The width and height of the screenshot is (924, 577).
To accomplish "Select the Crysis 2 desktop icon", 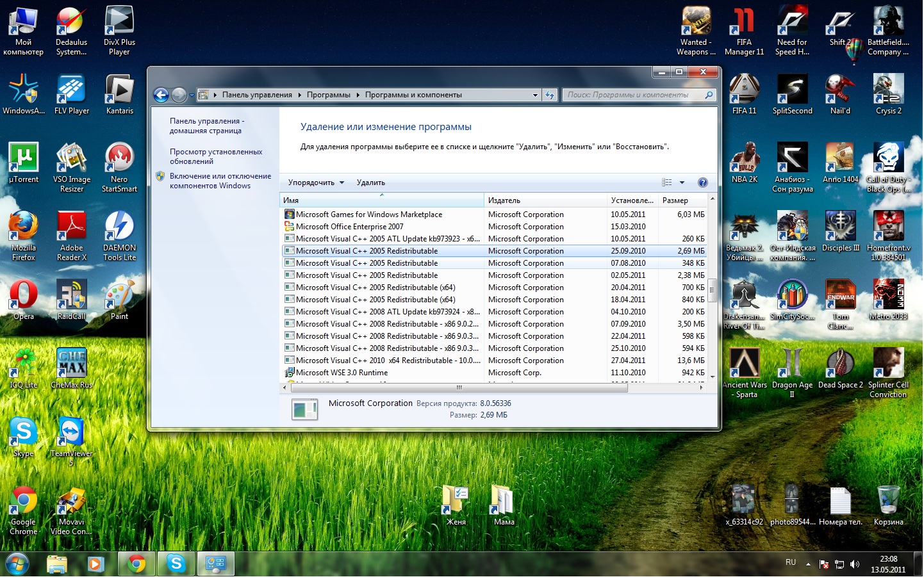I will click(889, 94).
